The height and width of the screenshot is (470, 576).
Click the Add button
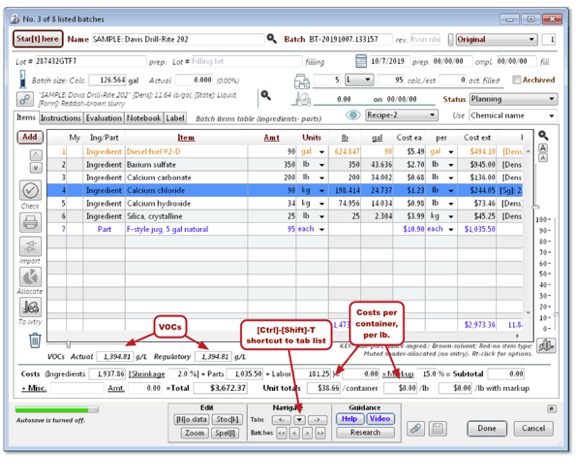30,137
